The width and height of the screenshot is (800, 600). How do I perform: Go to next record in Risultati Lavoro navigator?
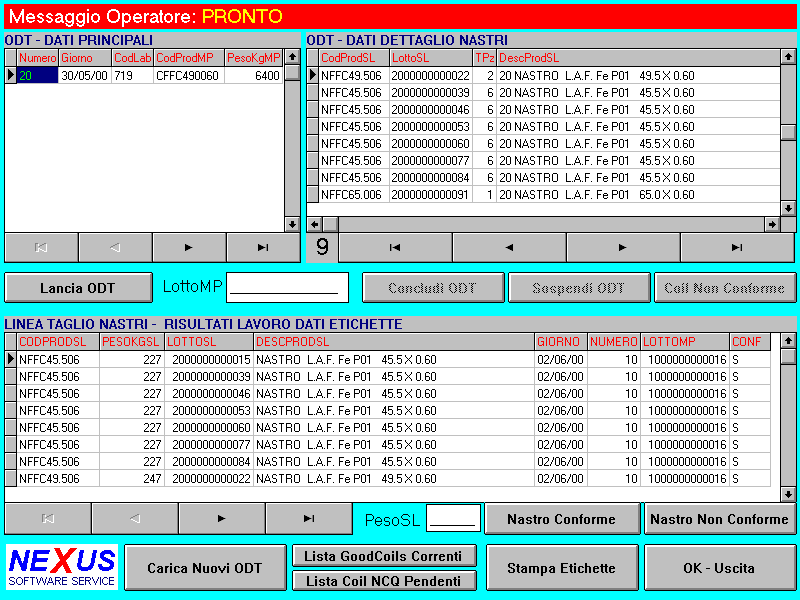coord(221,518)
